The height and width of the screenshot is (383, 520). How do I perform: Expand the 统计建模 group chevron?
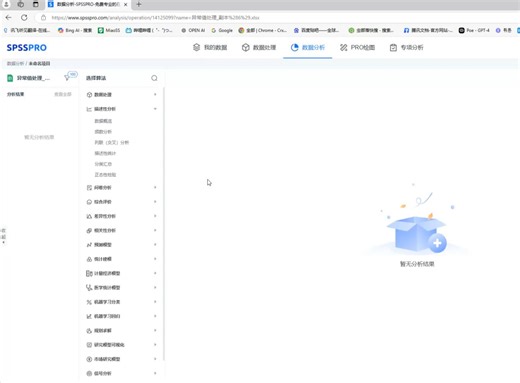(155, 259)
